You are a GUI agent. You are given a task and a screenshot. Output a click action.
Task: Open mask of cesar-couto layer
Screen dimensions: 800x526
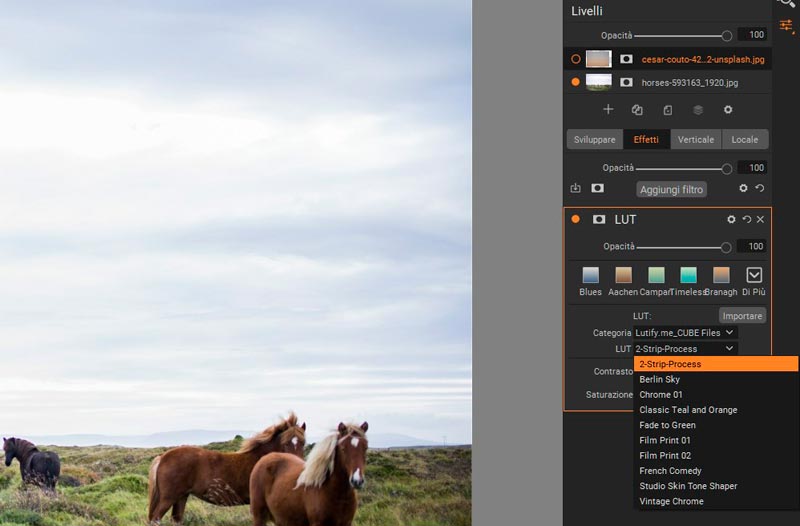click(626, 59)
